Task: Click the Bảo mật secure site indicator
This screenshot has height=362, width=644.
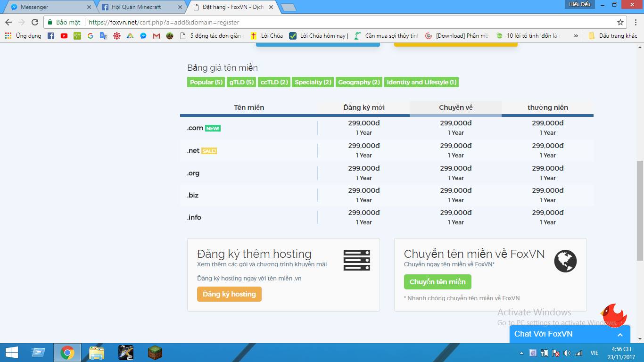Action: (64, 22)
